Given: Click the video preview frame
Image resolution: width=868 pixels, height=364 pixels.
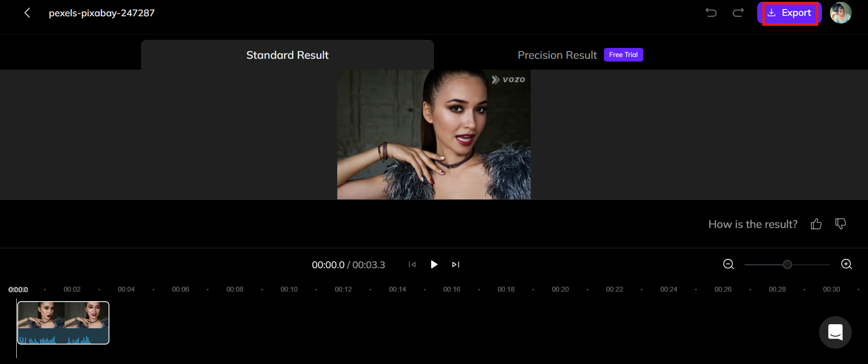Looking at the screenshot, I should (434, 134).
